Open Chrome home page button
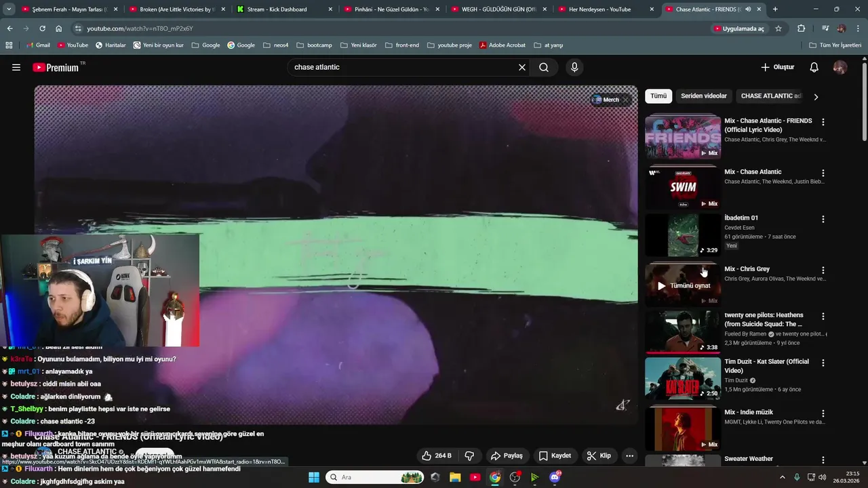This screenshot has width=868, height=488. 59,28
